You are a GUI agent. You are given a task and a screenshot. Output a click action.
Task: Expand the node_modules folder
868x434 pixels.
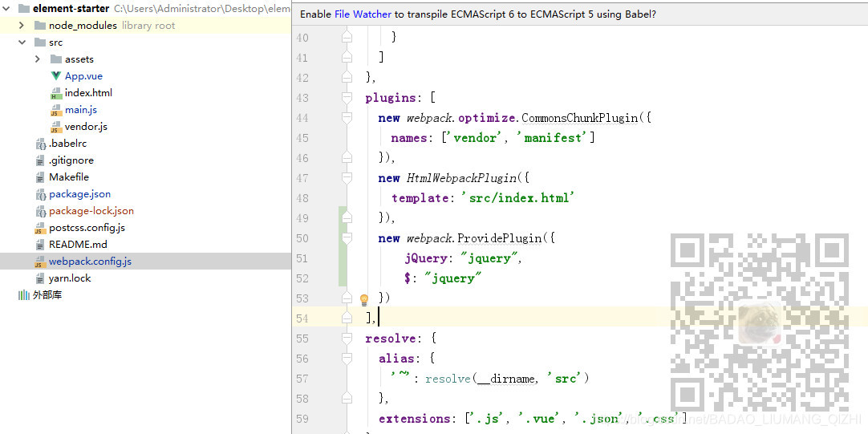[x=22, y=26]
